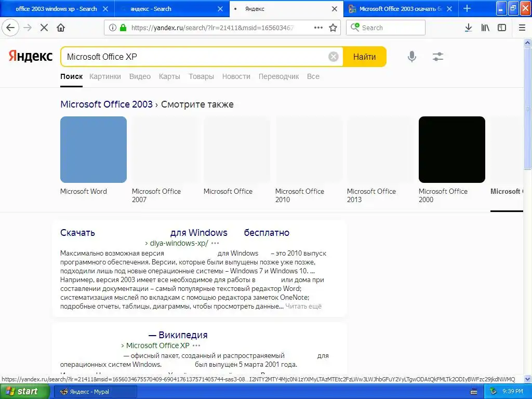Open the Переводчик tab
This screenshot has width=532, height=399.
pos(278,76)
